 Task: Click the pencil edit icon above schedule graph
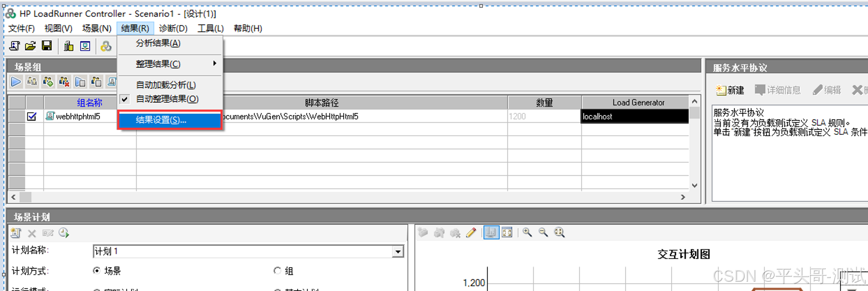(471, 232)
